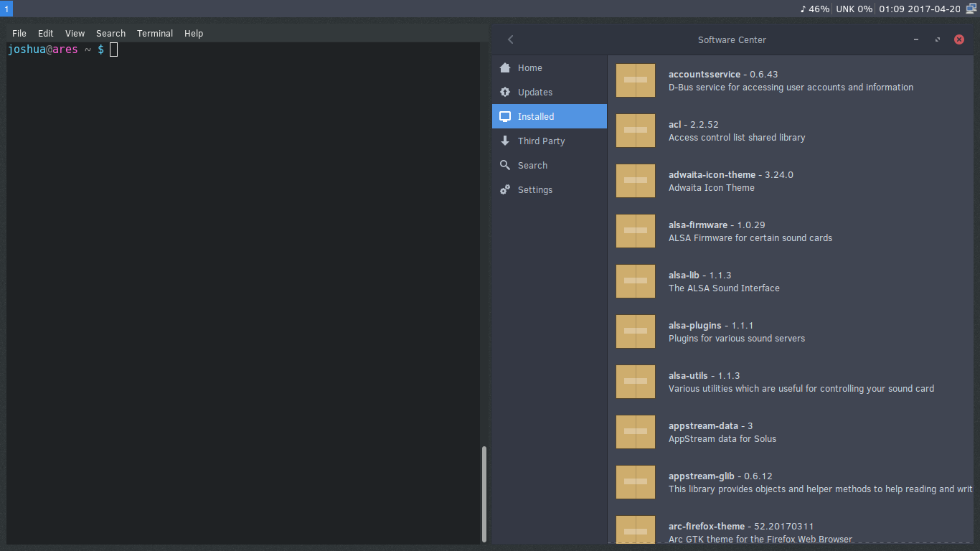
Task: Open the terminal Help menu
Action: (194, 33)
